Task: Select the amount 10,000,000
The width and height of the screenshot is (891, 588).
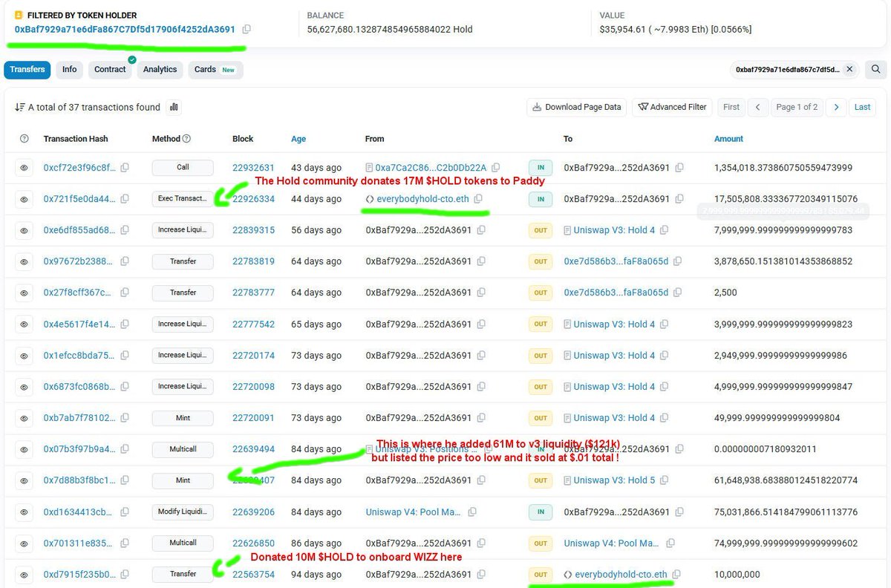Action: (x=739, y=575)
